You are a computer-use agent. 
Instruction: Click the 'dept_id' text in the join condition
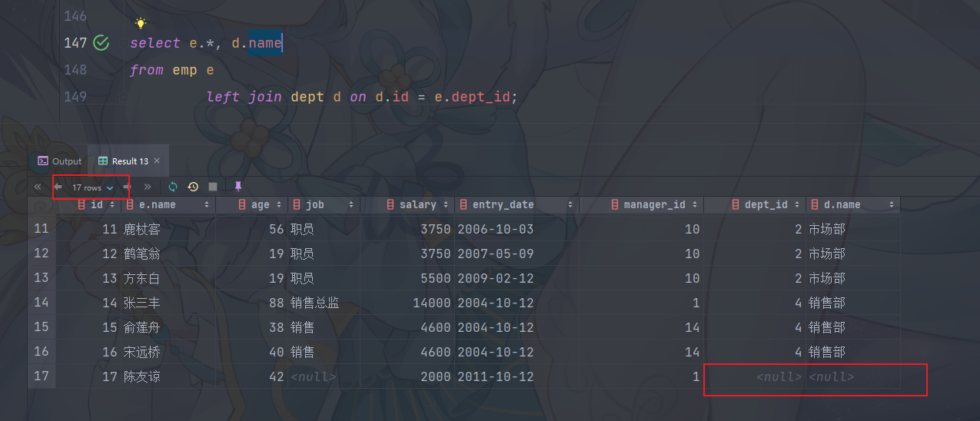pos(482,98)
